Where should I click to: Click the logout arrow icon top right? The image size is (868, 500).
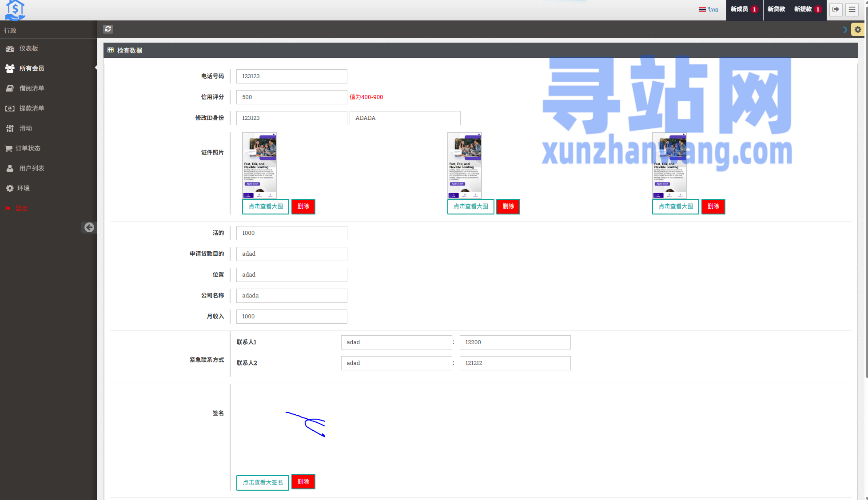(836, 9)
